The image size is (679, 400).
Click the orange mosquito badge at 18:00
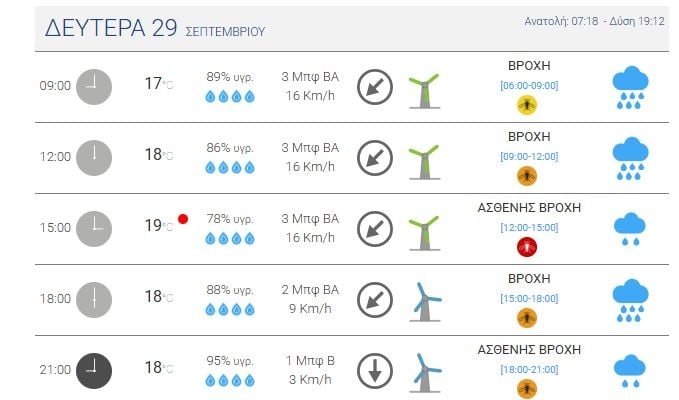[526, 317]
